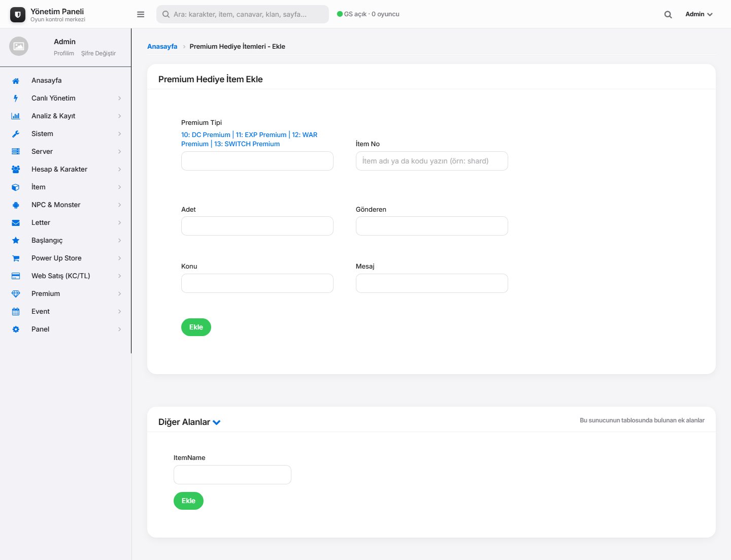Click the Panel gear icon
The height and width of the screenshot is (560, 731).
pyautogui.click(x=16, y=330)
